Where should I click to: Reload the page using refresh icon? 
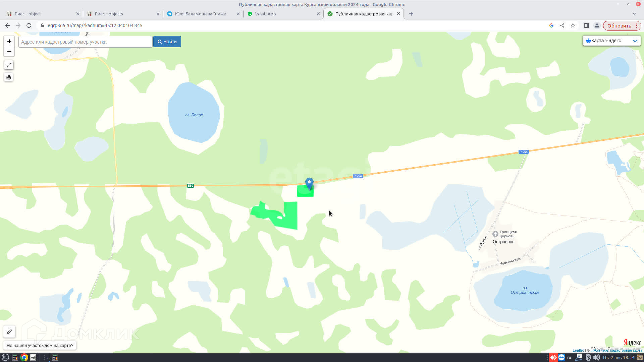[29, 25]
